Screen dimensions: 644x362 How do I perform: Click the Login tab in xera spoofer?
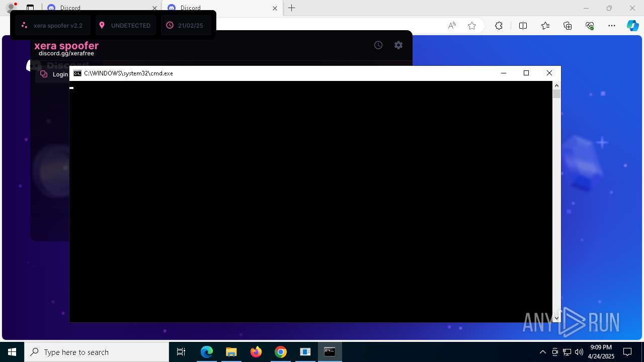[54, 74]
